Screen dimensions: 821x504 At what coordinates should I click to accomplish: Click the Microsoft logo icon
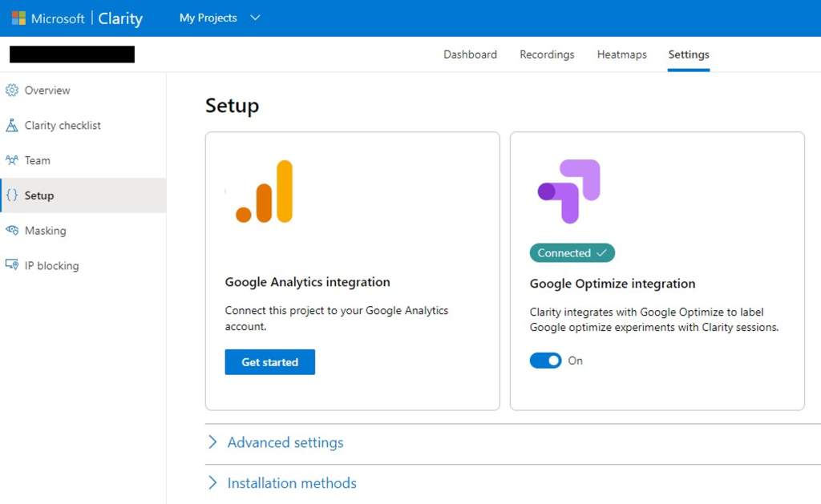tap(19, 18)
